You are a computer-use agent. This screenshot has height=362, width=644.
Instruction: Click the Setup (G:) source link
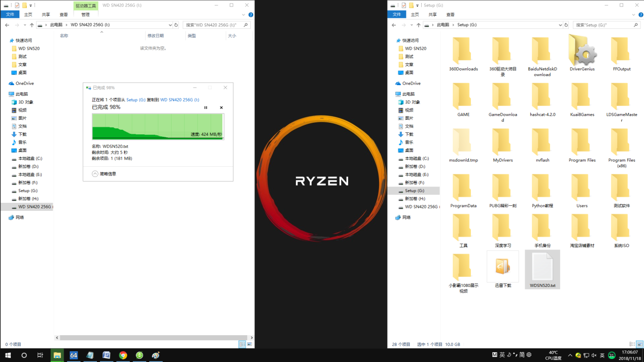[x=136, y=100]
